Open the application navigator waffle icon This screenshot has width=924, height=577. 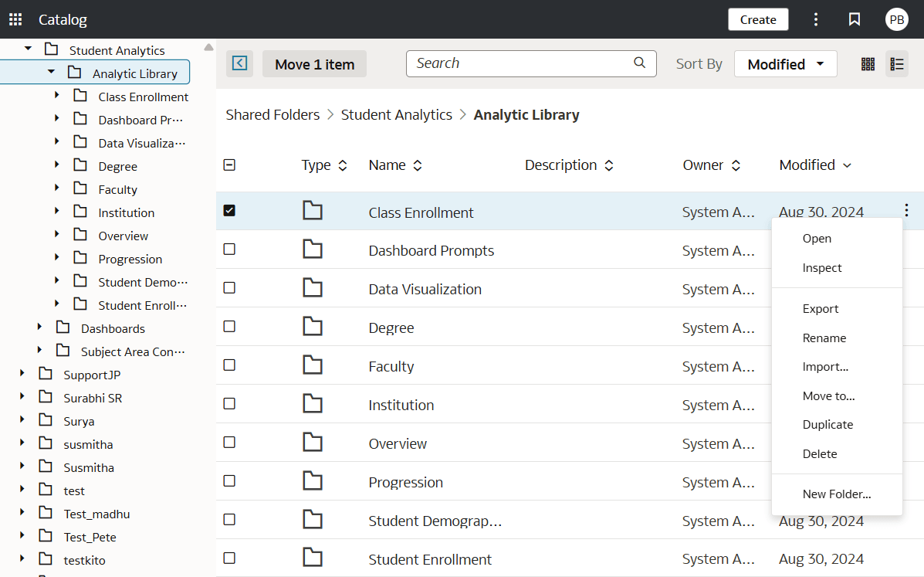[x=15, y=19]
